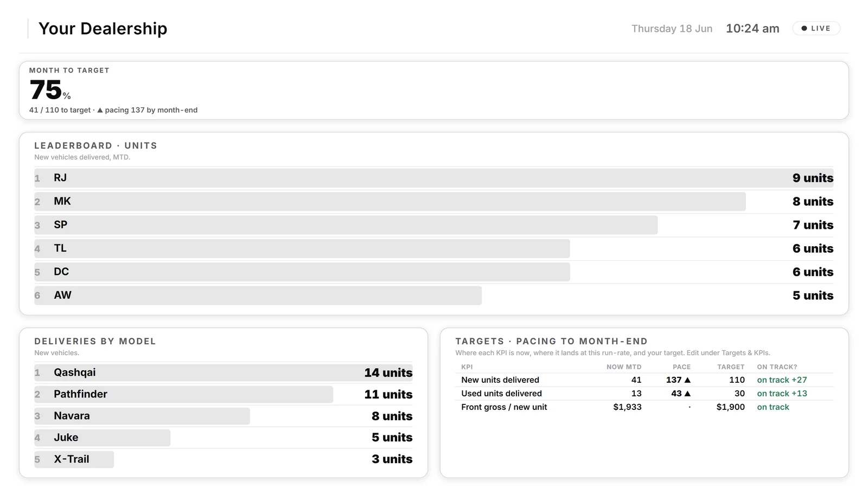Select RJ leaderboard row
Image resolution: width=868 pixels, height=488 pixels.
point(434,178)
